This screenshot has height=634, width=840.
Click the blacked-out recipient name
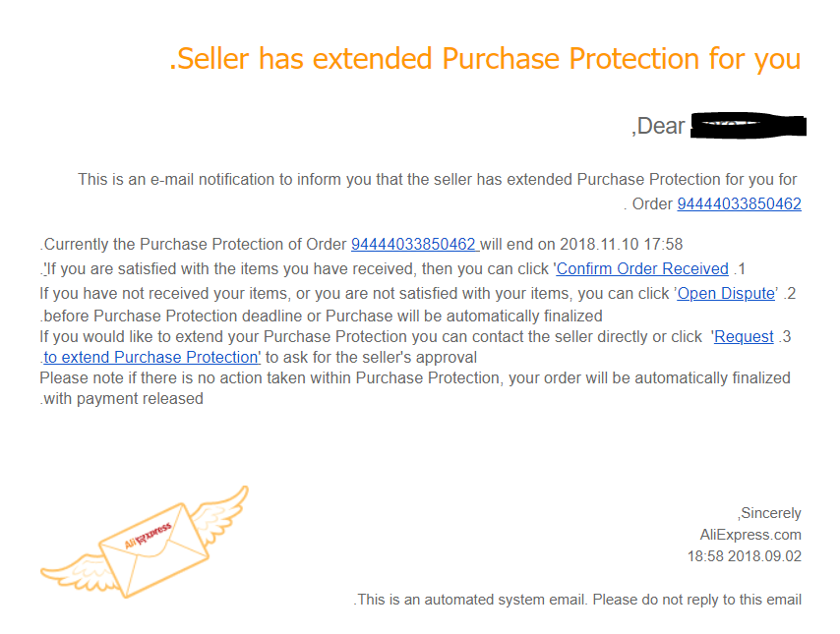(749, 126)
